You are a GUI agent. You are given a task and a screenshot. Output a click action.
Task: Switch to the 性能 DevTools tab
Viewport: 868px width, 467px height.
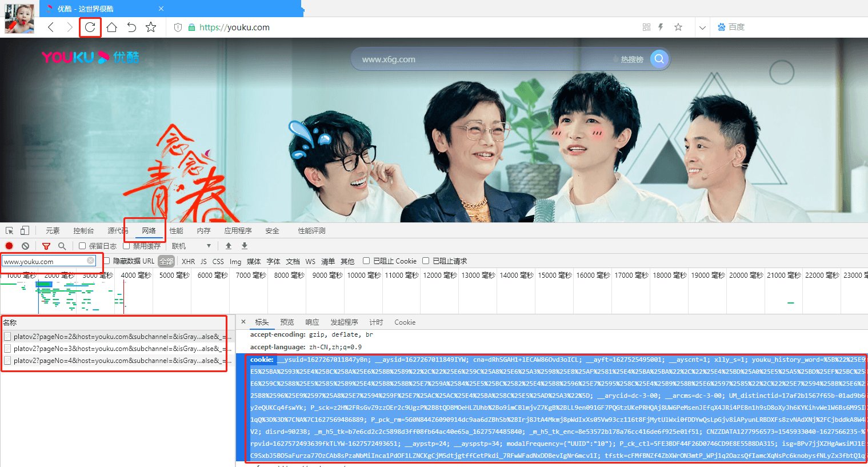tap(177, 231)
